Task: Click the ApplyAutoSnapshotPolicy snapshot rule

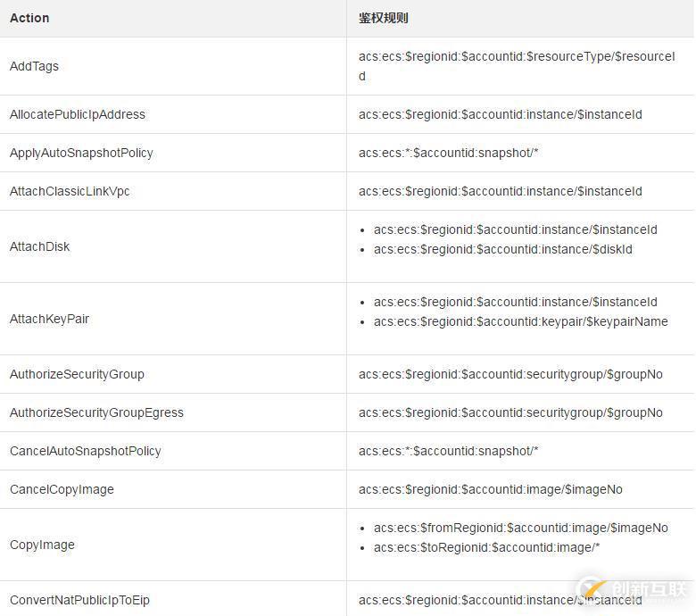Action: coord(448,153)
